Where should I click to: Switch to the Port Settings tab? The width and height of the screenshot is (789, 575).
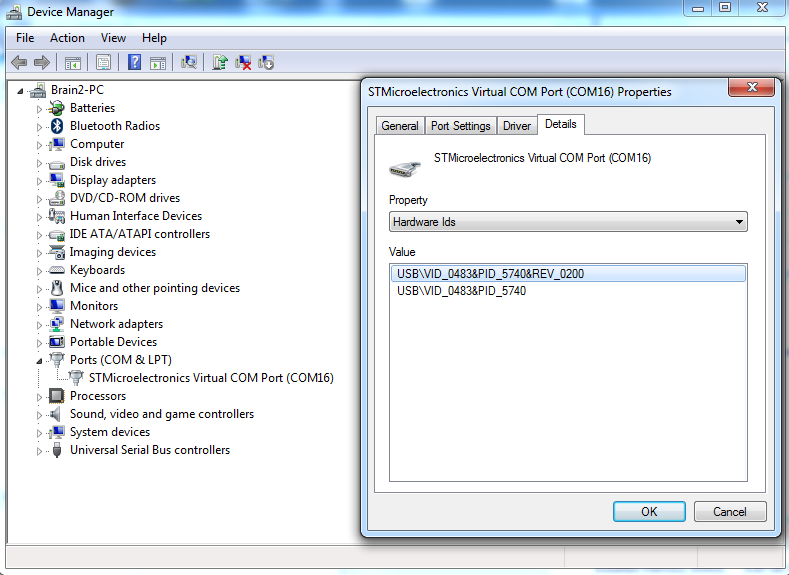pyautogui.click(x=460, y=126)
